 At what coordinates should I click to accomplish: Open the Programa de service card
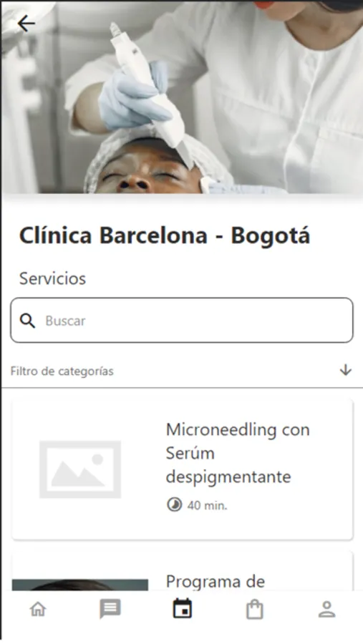[182, 571]
